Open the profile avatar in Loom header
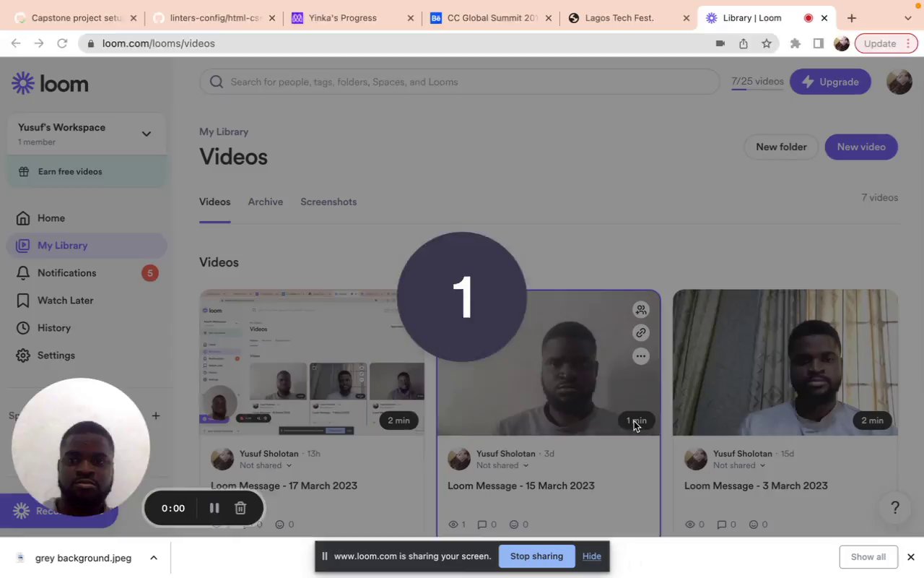Image resolution: width=924 pixels, height=578 pixels. pyautogui.click(x=899, y=82)
